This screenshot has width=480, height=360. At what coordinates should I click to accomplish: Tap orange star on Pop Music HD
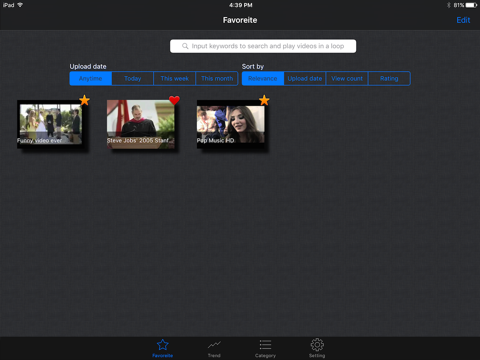point(264,100)
